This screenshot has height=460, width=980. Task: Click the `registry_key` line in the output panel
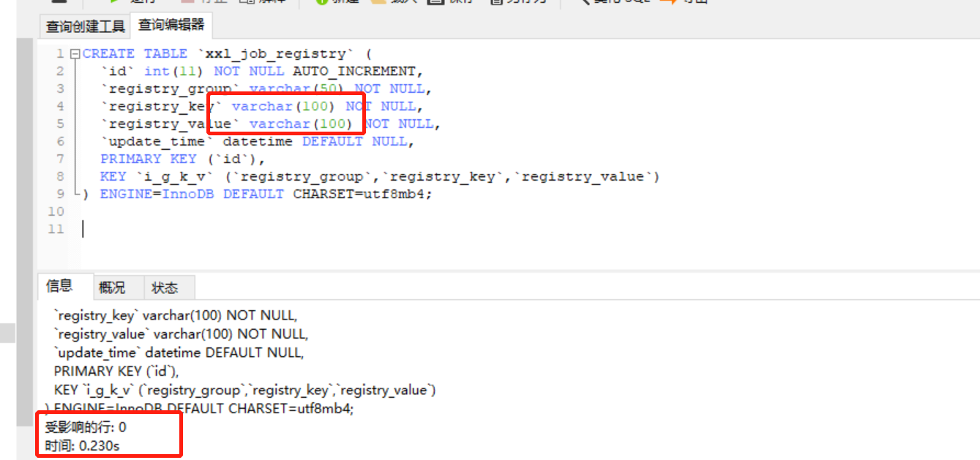coord(176,315)
